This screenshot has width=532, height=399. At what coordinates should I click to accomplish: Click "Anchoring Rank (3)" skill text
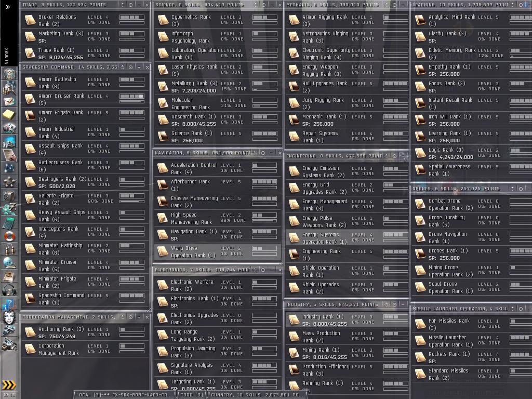coord(61,329)
